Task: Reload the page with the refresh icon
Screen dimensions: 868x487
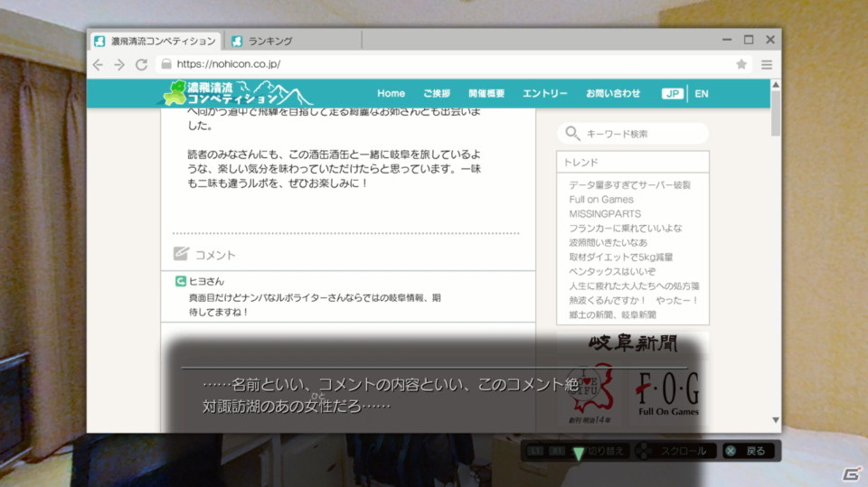Action: (x=142, y=65)
